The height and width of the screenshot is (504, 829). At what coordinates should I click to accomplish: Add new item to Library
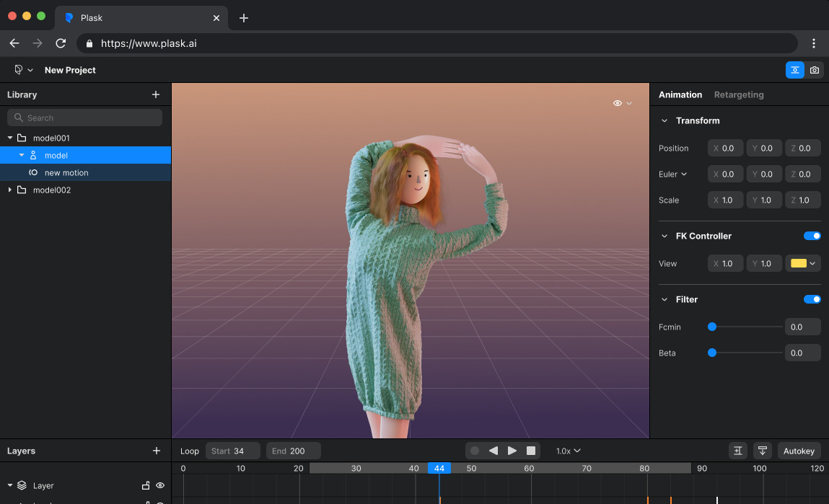pyautogui.click(x=156, y=94)
